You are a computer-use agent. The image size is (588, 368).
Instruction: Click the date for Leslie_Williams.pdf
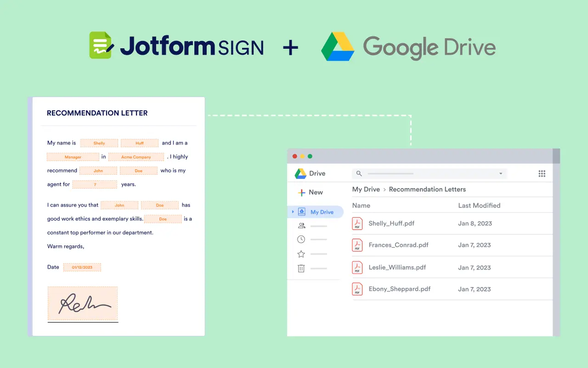click(x=475, y=267)
